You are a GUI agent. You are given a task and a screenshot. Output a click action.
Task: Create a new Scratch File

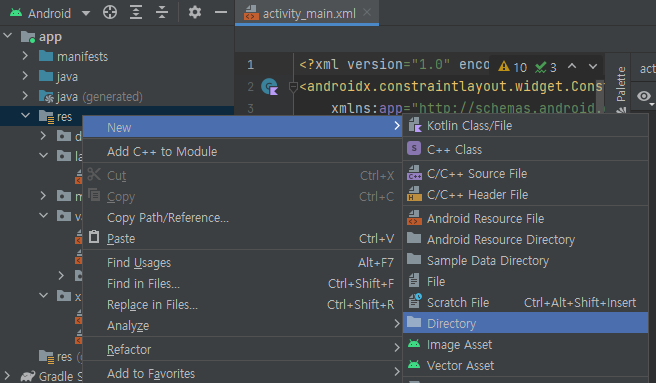[525, 302]
